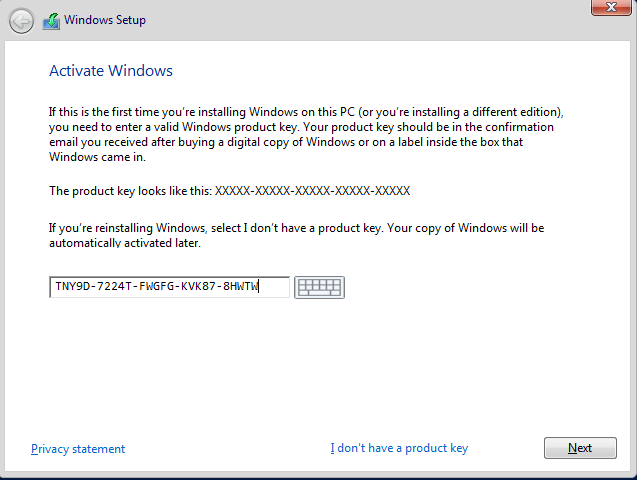Screen dimensions: 637x480
Task: Click the paragraph about reinstalling Windows
Action: tap(297, 235)
